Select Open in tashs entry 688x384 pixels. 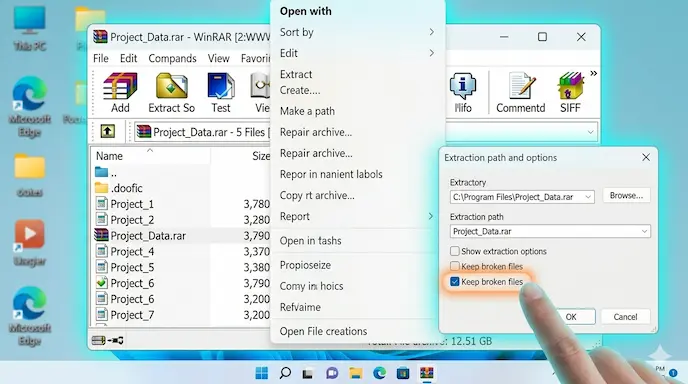pyautogui.click(x=310, y=240)
